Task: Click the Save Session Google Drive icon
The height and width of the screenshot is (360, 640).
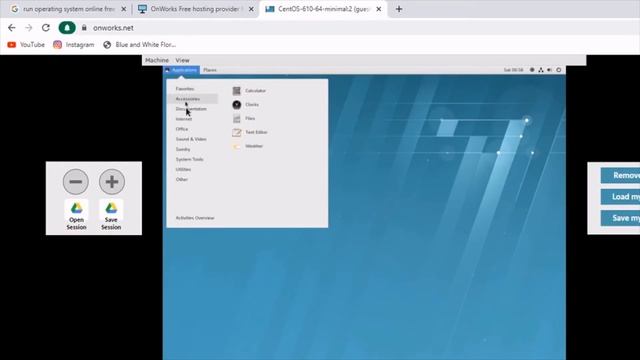Action: [111, 208]
